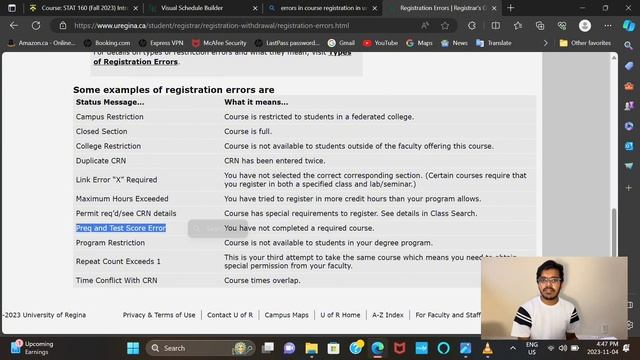Image resolution: width=640 pixels, height=360 pixels.
Task: View site information lock icon
Action: (x=63, y=26)
